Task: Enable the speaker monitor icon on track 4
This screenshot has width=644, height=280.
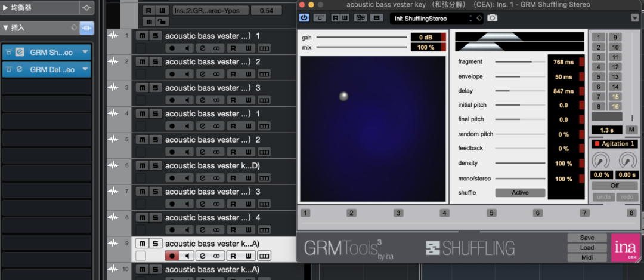Action: click(x=187, y=125)
